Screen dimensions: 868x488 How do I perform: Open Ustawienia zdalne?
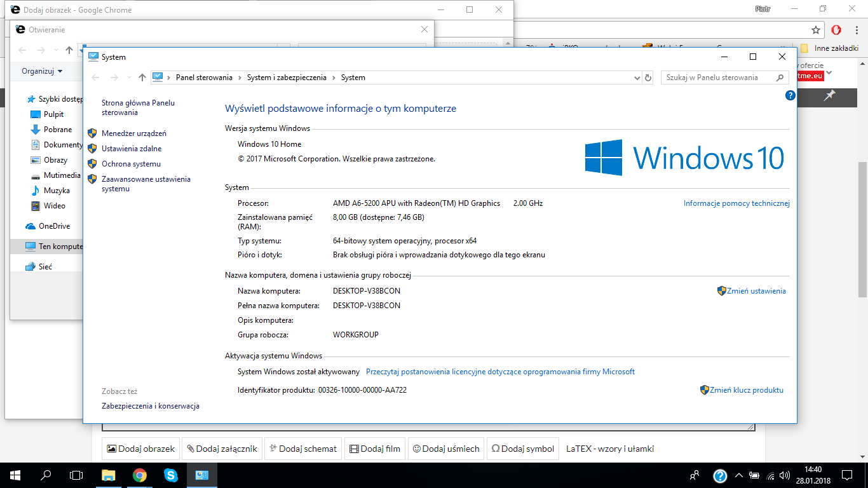tap(132, 149)
